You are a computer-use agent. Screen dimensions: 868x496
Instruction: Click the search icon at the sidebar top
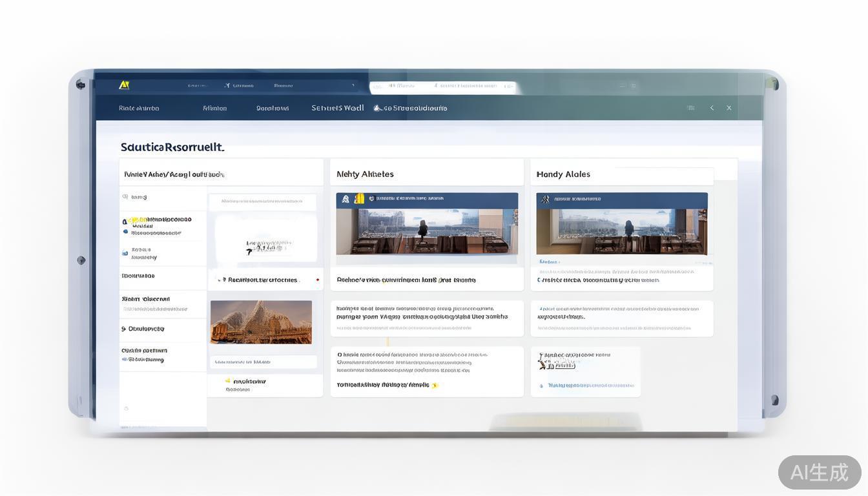pos(125,197)
